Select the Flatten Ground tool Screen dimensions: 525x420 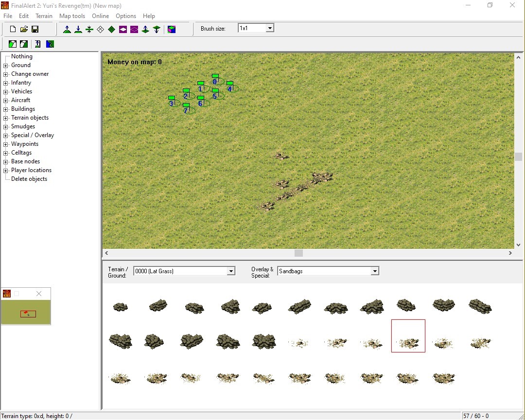89,30
